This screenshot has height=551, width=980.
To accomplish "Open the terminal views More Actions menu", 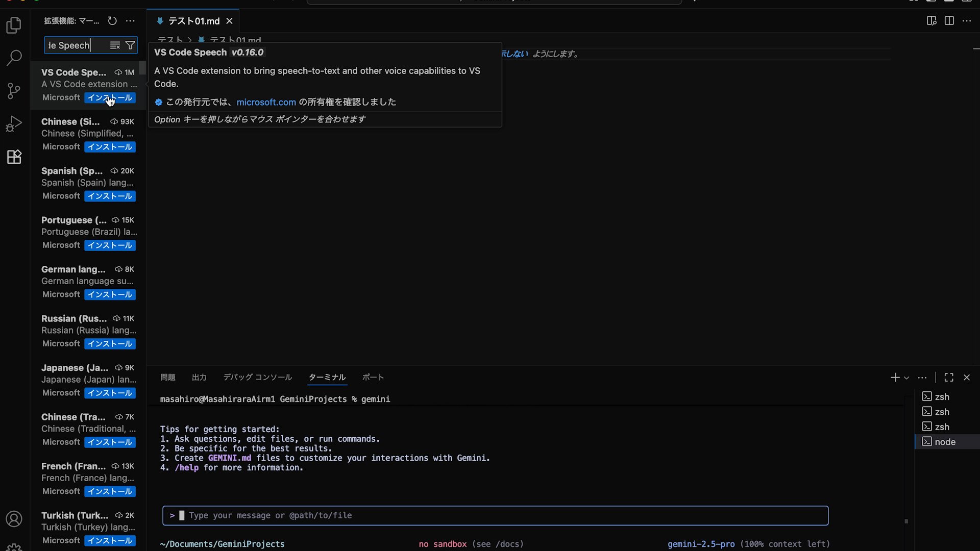I will (922, 378).
